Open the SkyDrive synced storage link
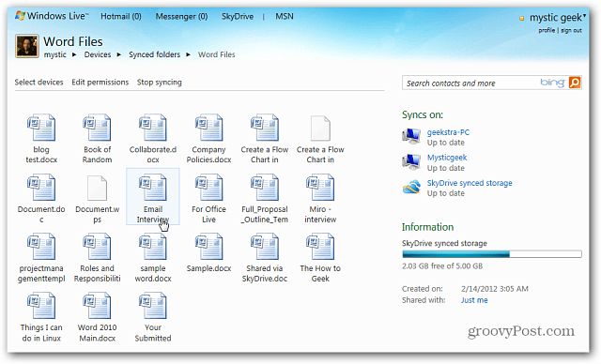This screenshot has height=364, width=601. (470, 183)
